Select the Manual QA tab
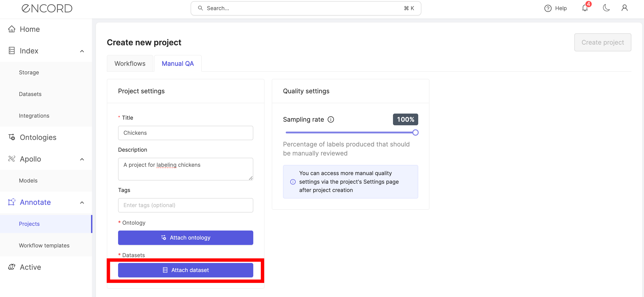The image size is (644, 297). 178,64
